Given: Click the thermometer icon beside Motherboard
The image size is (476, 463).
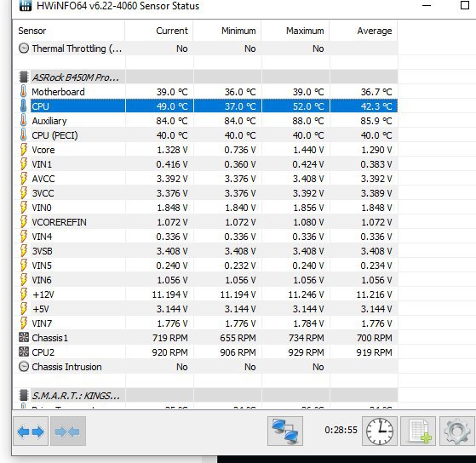Looking at the screenshot, I should tap(23, 92).
